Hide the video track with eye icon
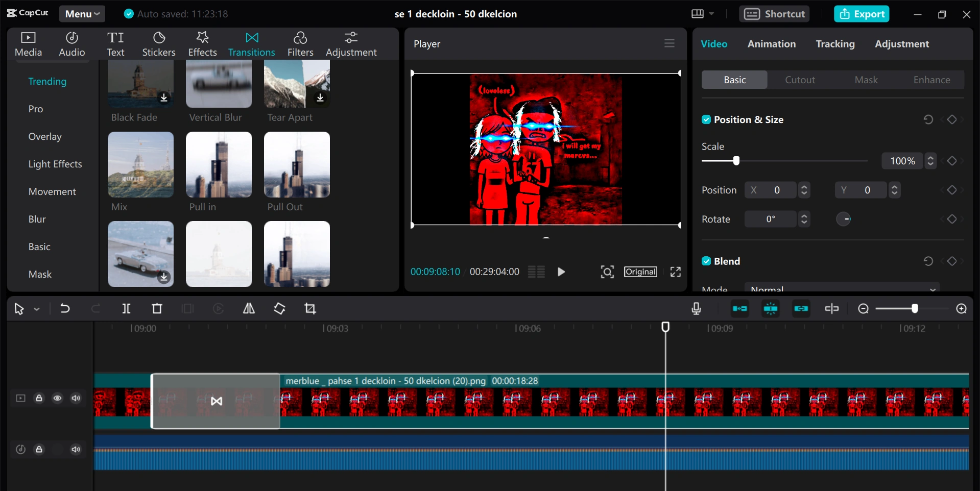Screen dimensions: 980x491 click(x=57, y=398)
